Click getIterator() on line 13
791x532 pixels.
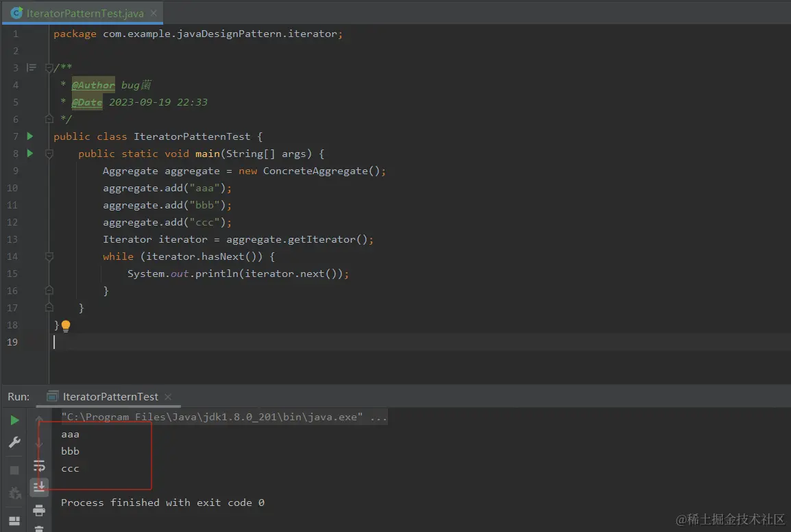[328, 239]
